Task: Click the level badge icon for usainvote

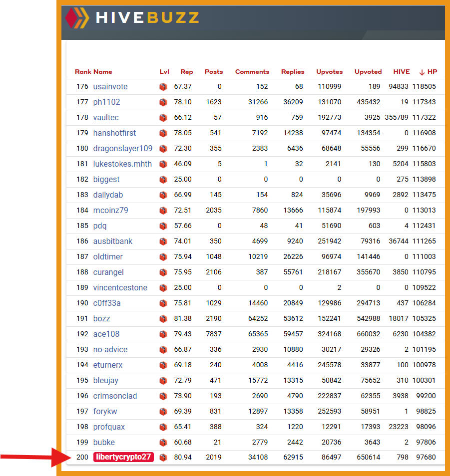Action: 163,87
